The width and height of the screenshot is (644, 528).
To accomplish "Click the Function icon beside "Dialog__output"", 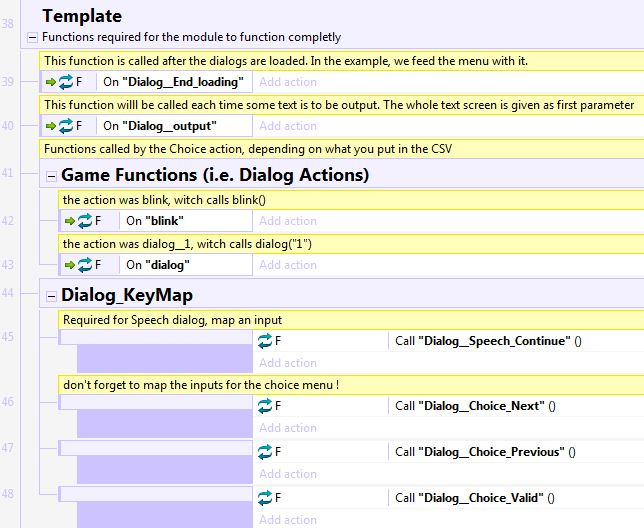I will [x=65, y=126].
